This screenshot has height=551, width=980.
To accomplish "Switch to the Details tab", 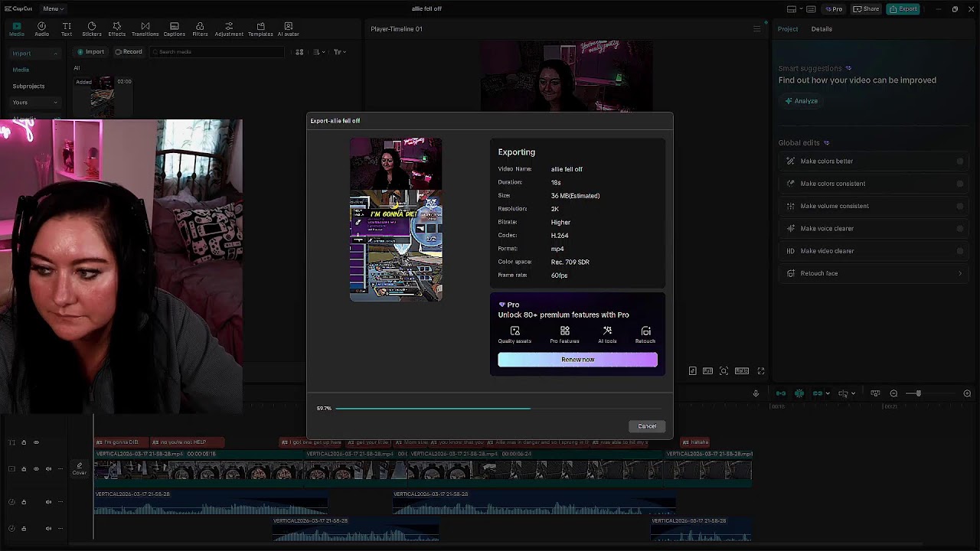I will point(822,29).
